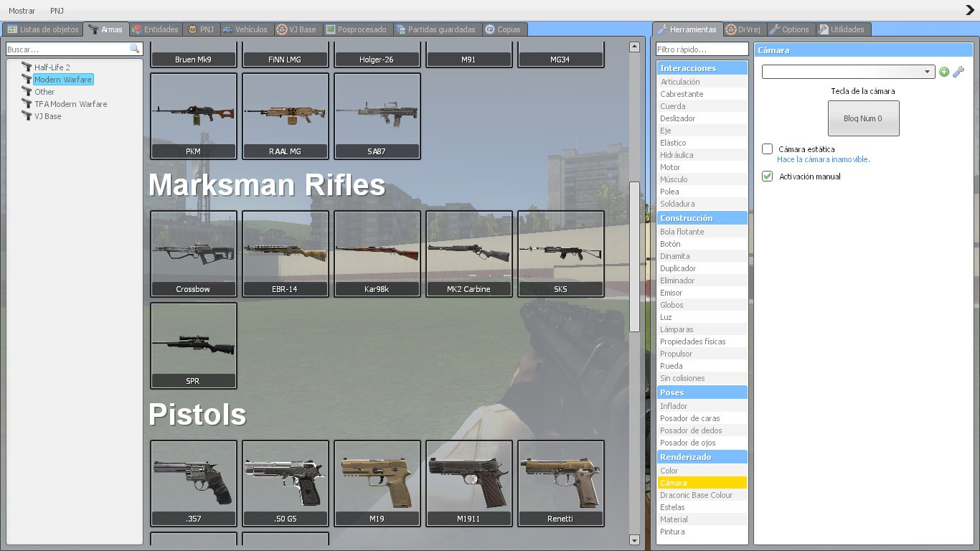Pick the EBR-14 marksman rifle
Viewport: 980px width, 551px height.
click(286, 253)
